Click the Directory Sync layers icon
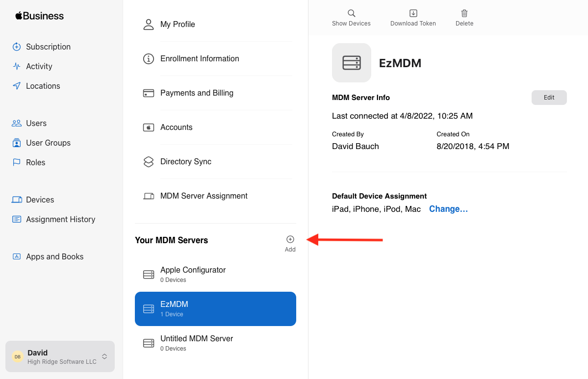This screenshot has height=379, width=588. (149, 162)
